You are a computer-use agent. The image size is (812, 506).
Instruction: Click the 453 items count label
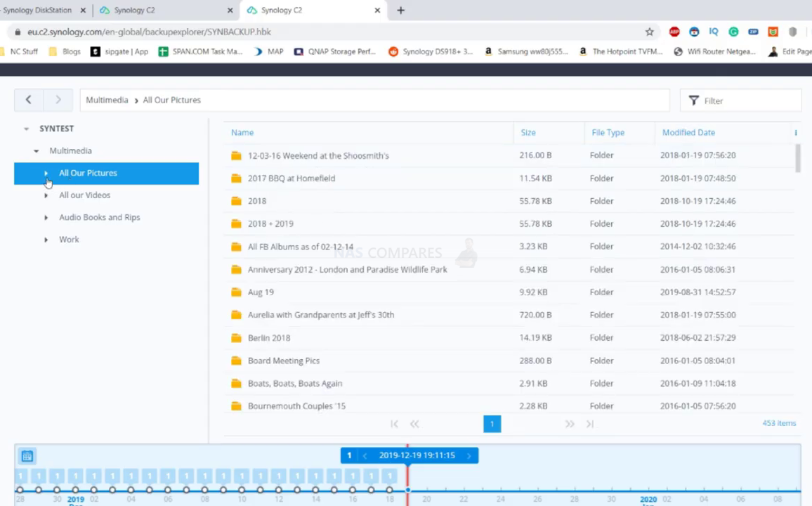click(779, 423)
